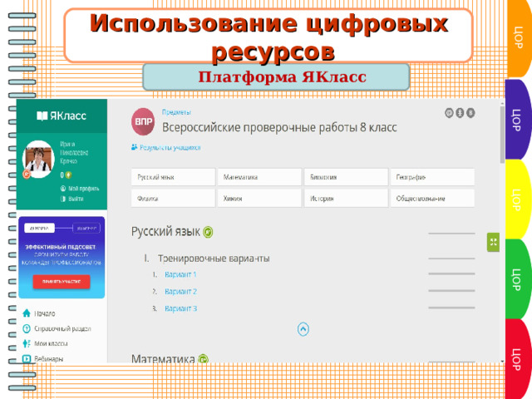Screen dimensions: 532x399
Task: Click the orange badge on profile photo
Action: [26, 175]
